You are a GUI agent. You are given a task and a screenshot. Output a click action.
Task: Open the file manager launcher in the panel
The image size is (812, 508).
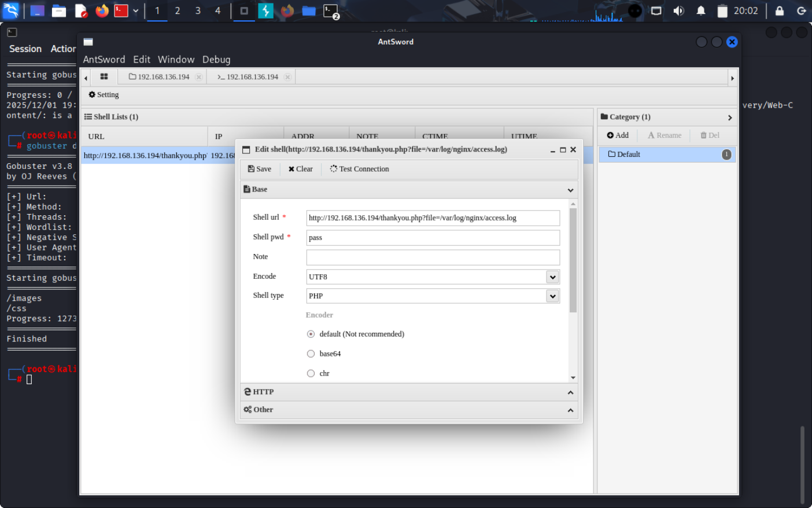59,10
